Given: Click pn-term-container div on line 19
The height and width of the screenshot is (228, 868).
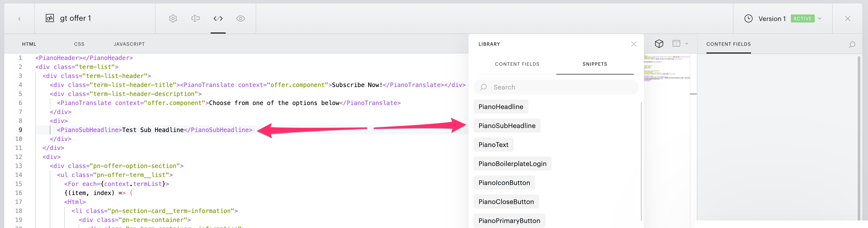Looking at the screenshot, I should pyautogui.click(x=135, y=220).
